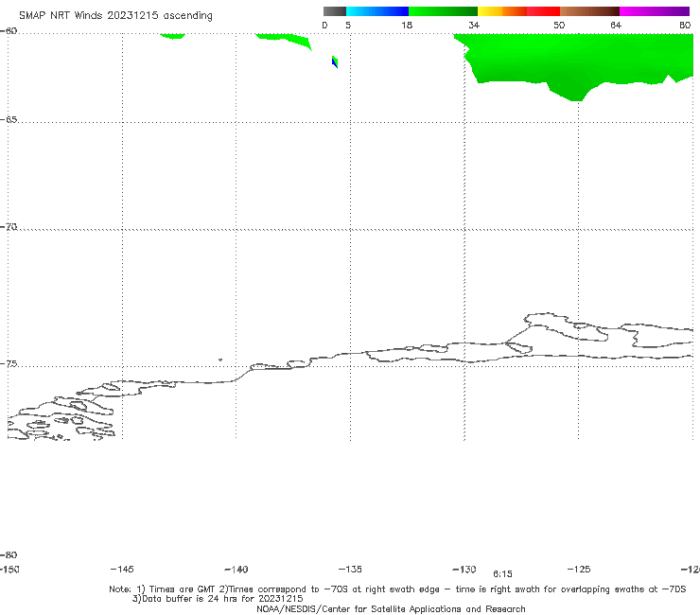
Task: Choose the magenta-purple segment of the color bar
Action: pos(655,11)
